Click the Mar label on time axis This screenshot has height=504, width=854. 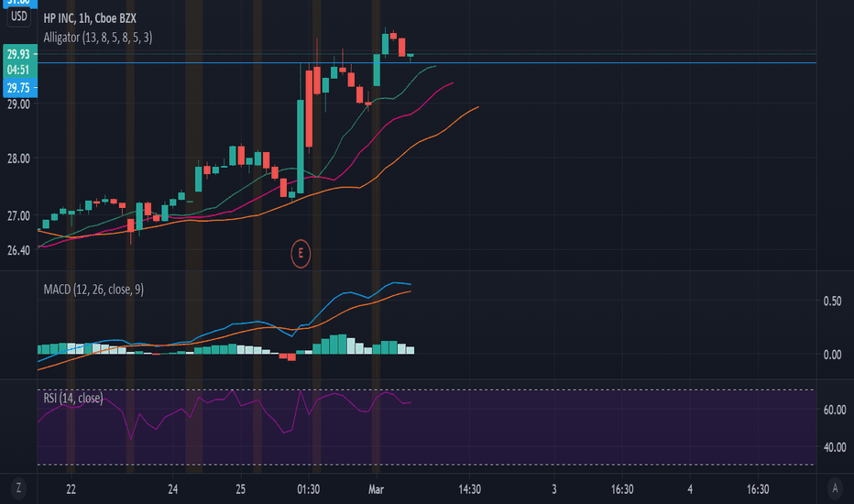(x=376, y=489)
